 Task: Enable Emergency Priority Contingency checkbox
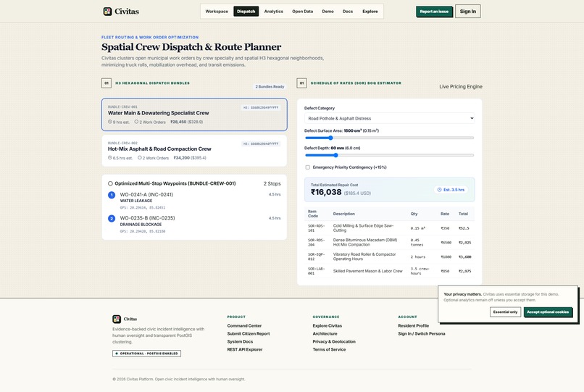[x=308, y=167]
